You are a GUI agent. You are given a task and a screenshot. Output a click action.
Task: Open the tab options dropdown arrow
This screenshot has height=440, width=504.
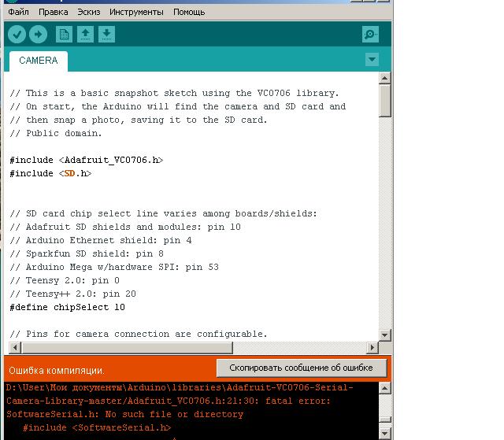click(372, 59)
